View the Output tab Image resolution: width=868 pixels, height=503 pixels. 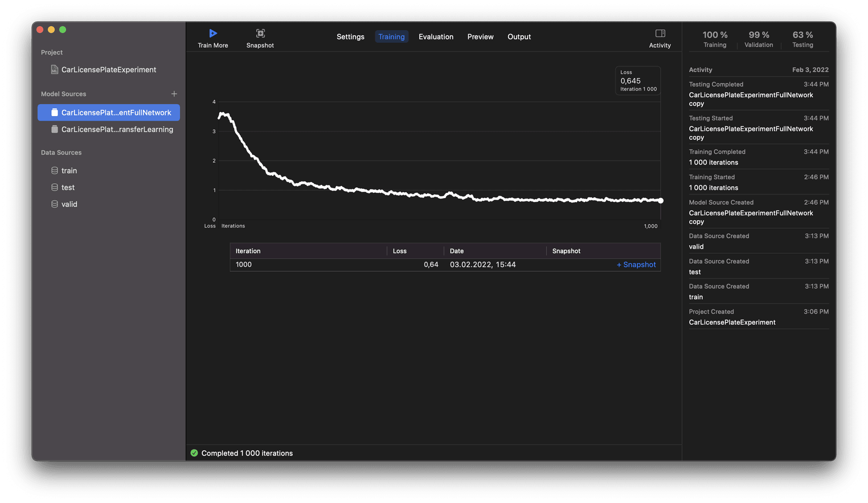[519, 36]
